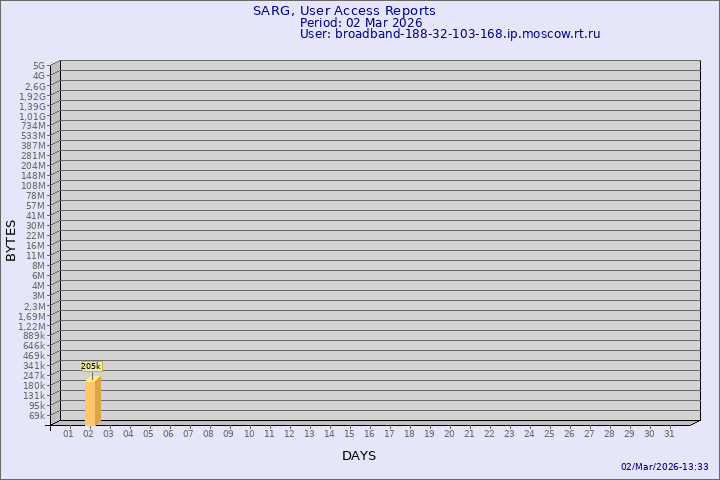
Task: Click the 2,3M label on the y-axis
Action: point(35,306)
